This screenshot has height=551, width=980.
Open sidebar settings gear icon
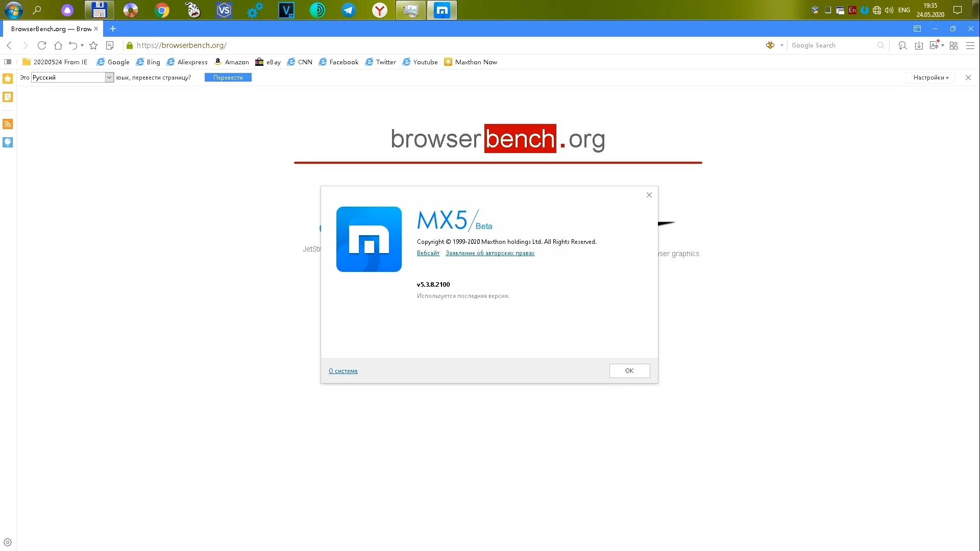[x=8, y=542]
